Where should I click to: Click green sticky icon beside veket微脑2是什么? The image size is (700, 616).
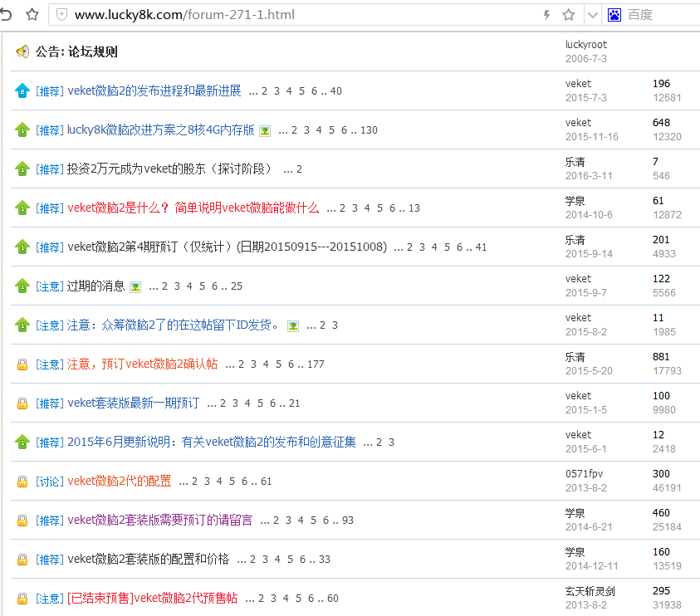click(22, 208)
